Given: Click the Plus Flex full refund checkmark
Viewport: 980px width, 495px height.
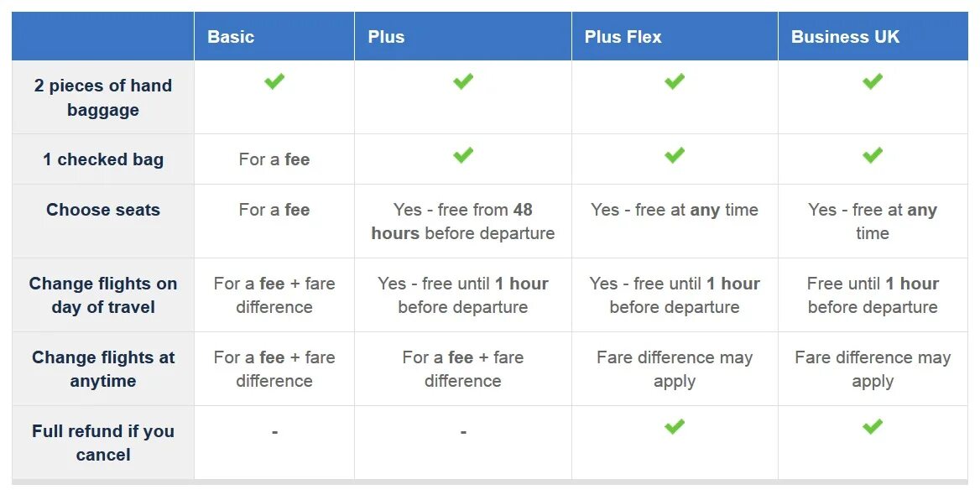Looking at the screenshot, I should [675, 427].
